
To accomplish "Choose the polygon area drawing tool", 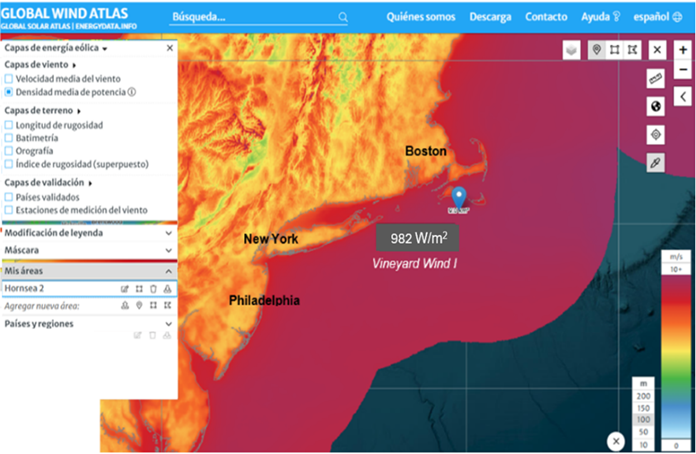I will click(x=633, y=50).
